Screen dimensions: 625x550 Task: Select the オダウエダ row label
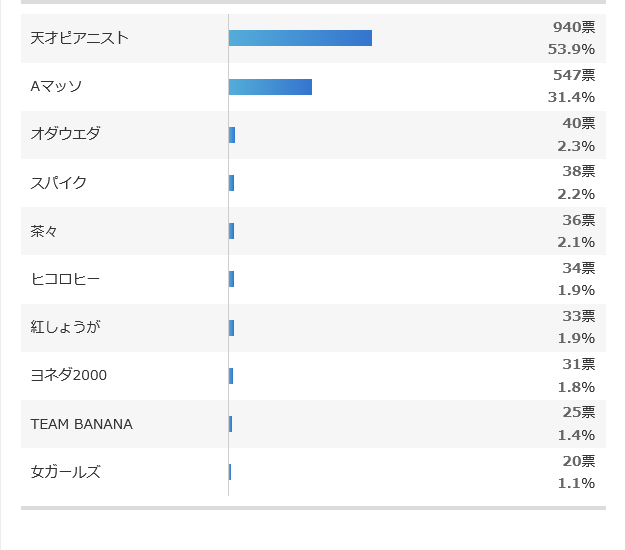66,134
